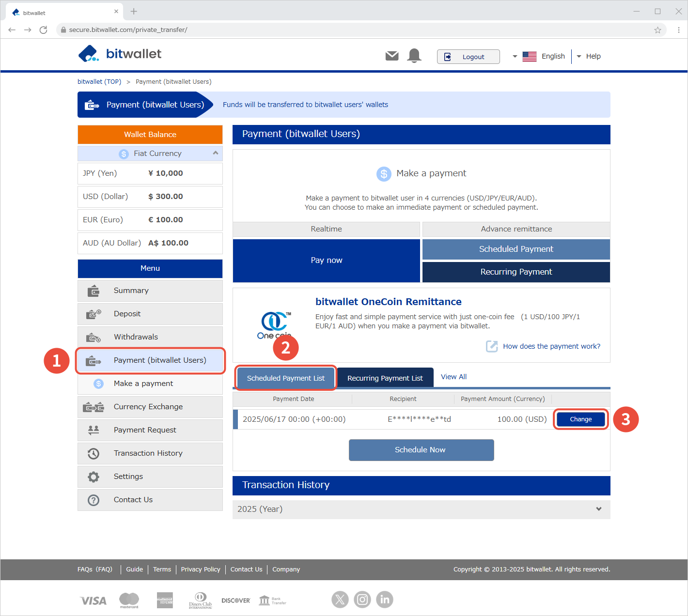Screen dimensions: 688x616
Task: Click the browser address bar URL
Action: (128, 30)
